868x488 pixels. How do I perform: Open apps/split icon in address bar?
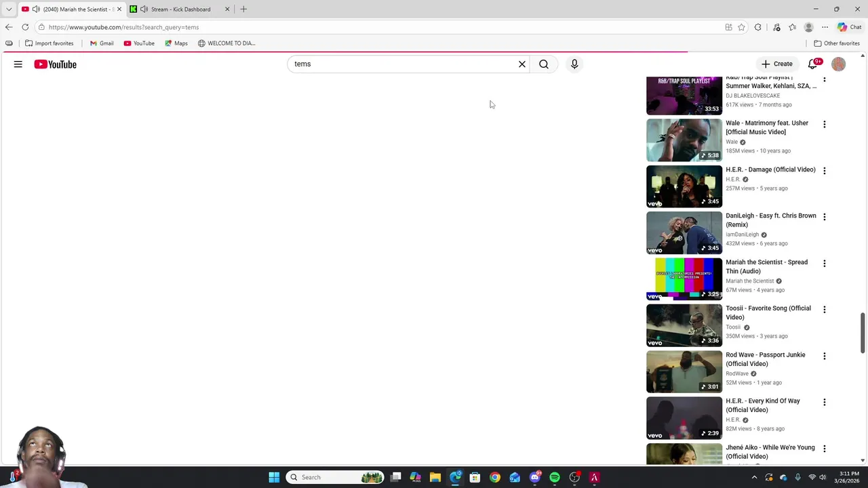(x=728, y=27)
